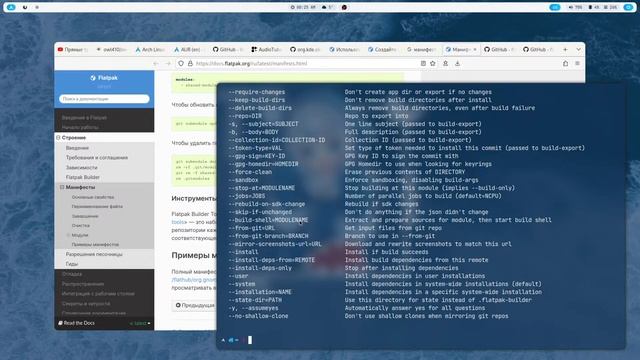This screenshot has height=360, width=640.
Task: Click the 'Предыдущая' navigation button
Action: click(x=195, y=305)
